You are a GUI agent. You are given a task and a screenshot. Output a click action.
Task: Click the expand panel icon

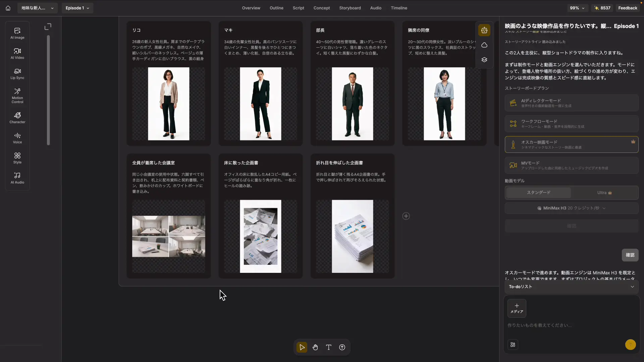click(48, 26)
